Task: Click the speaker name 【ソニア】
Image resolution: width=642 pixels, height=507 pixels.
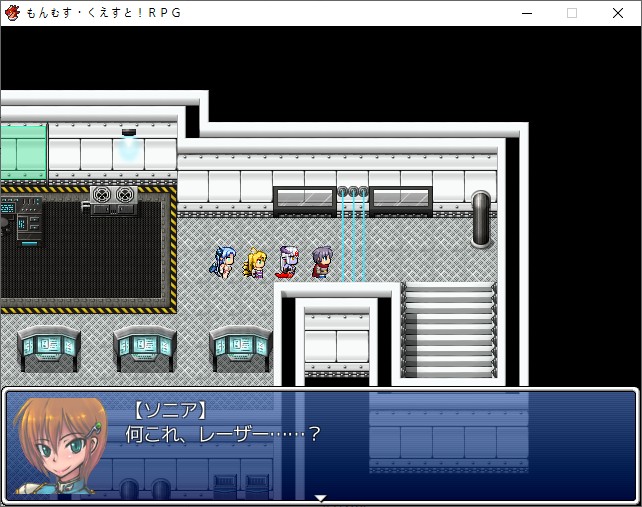Action: point(171,410)
